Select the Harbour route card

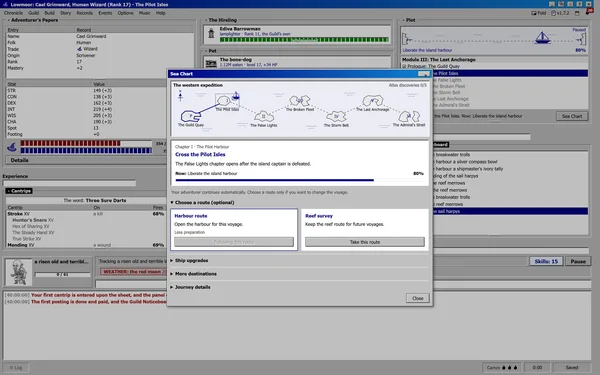234,230
